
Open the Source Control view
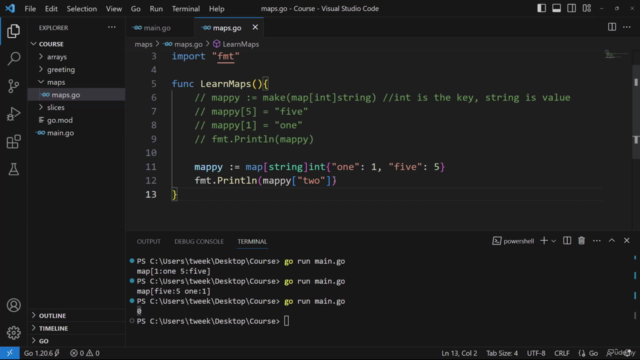(x=13, y=86)
